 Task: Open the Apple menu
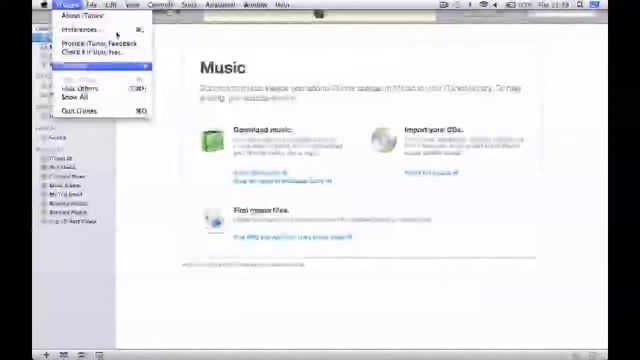pos(44,5)
